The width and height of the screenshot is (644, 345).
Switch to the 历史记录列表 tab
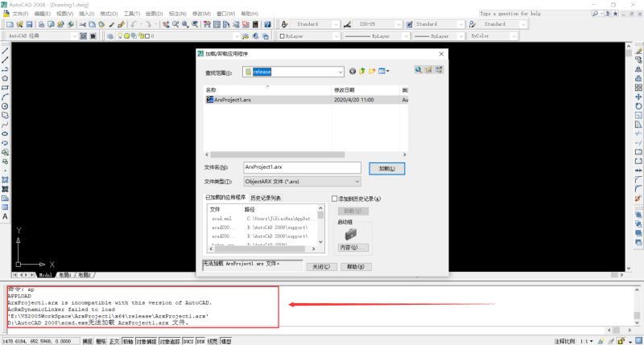266,198
